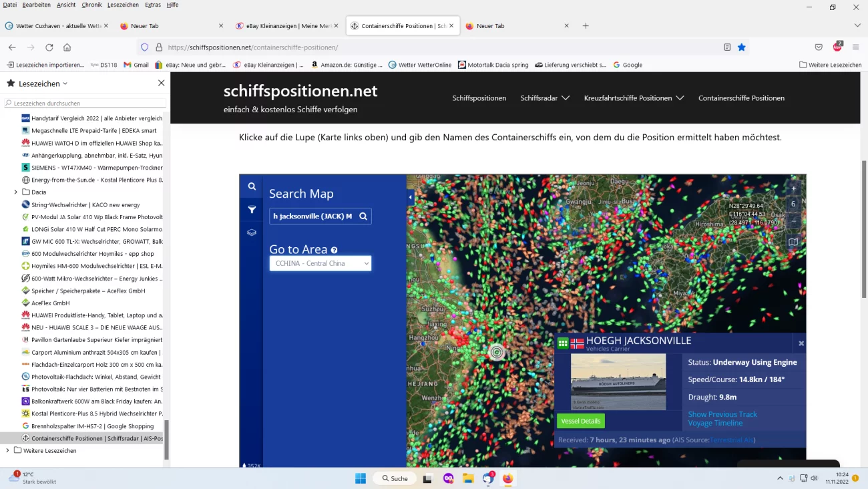This screenshot has width=868, height=489.
Task: Open the Chronik menu
Action: (91, 5)
